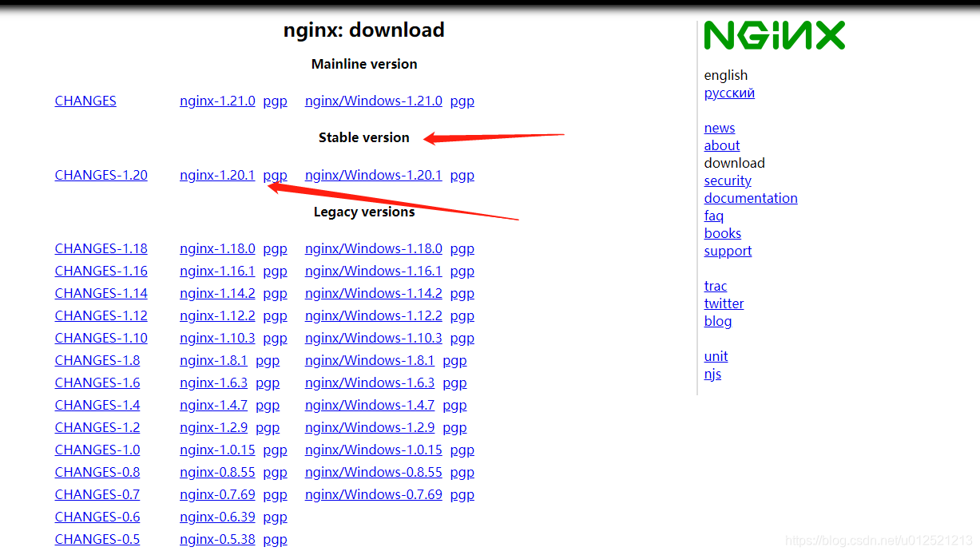Download nginx/Windows-1.21.0
This screenshot has width=980, height=555.
point(374,101)
